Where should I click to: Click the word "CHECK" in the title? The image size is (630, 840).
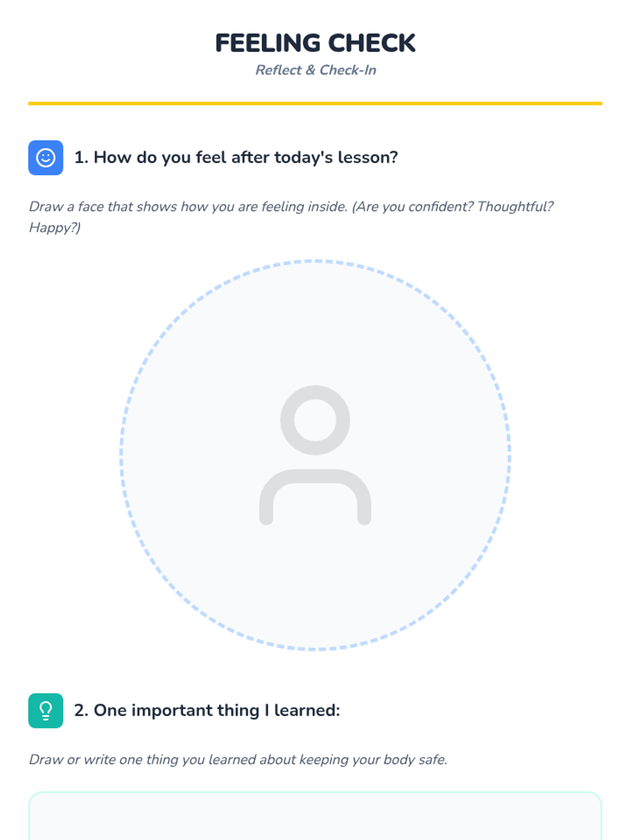click(x=372, y=43)
